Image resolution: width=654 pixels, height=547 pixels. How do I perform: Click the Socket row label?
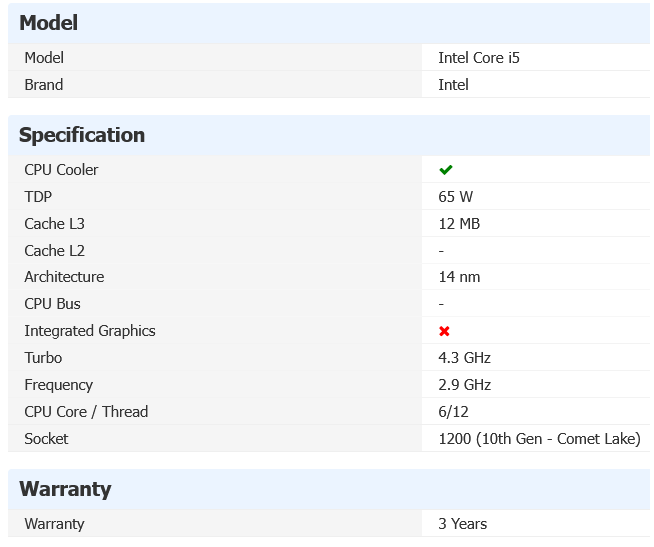coord(46,439)
